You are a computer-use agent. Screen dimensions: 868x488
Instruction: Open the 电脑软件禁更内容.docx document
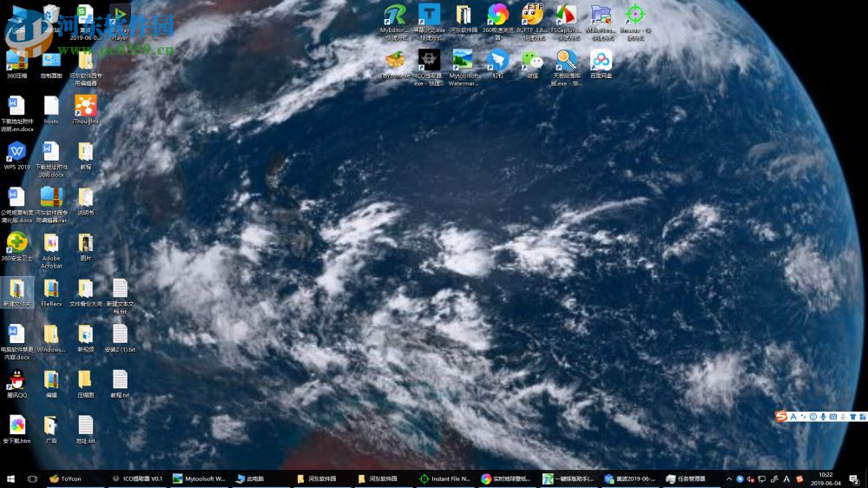16,342
